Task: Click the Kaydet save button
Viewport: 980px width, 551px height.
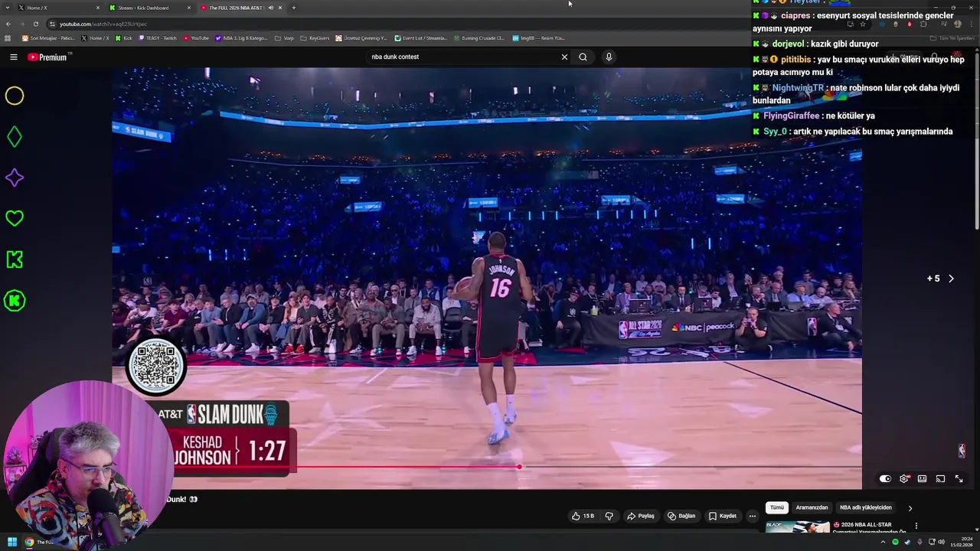Action: [723, 516]
